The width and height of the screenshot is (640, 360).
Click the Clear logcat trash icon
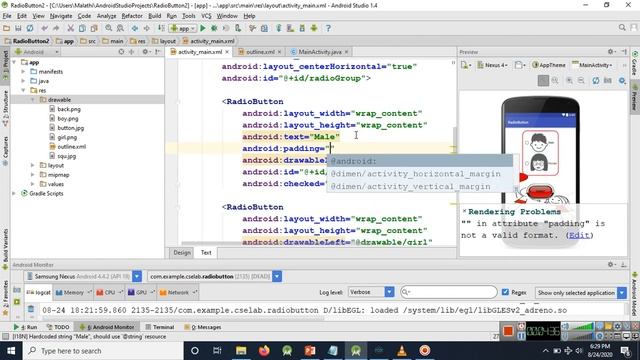(x=31, y=310)
